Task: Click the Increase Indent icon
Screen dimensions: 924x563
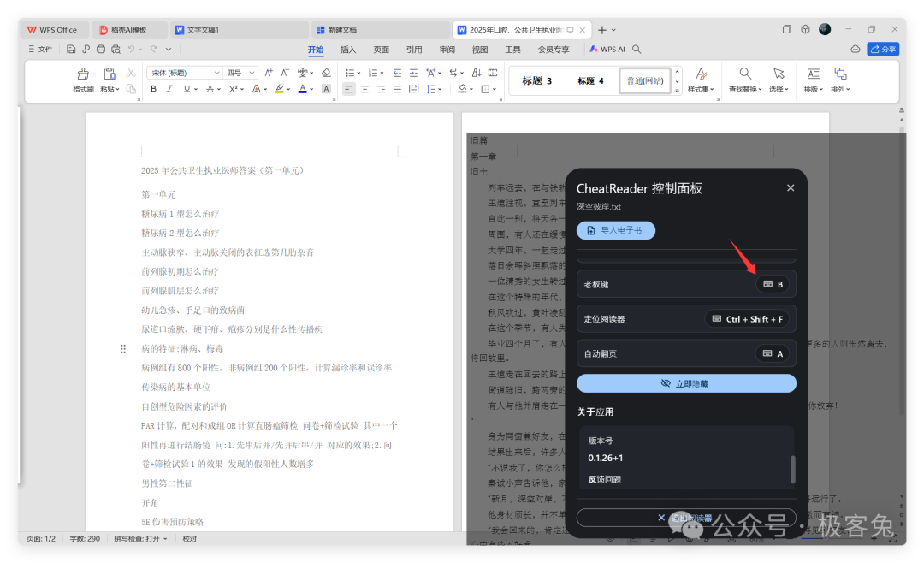Action: coord(414,73)
